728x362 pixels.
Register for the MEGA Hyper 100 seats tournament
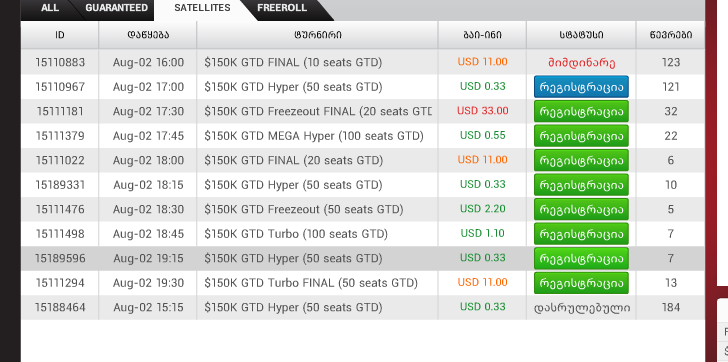pyautogui.click(x=581, y=136)
